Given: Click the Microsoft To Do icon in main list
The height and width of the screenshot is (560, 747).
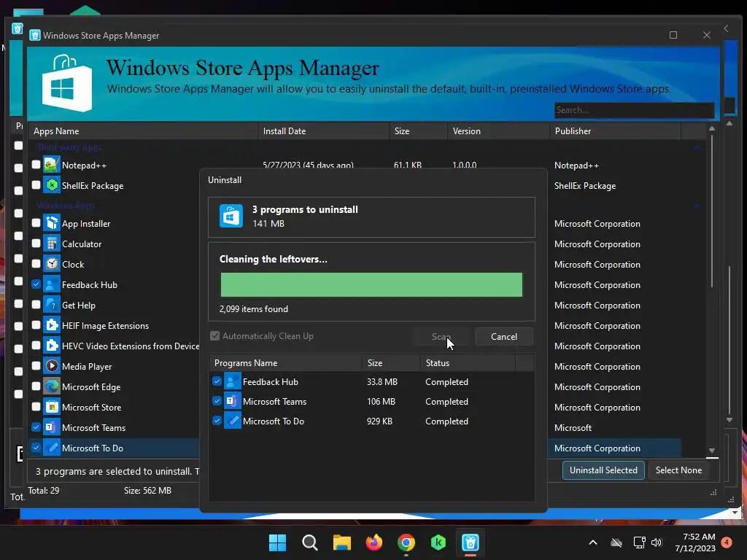Looking at the screenshot, I should [52, 448].
